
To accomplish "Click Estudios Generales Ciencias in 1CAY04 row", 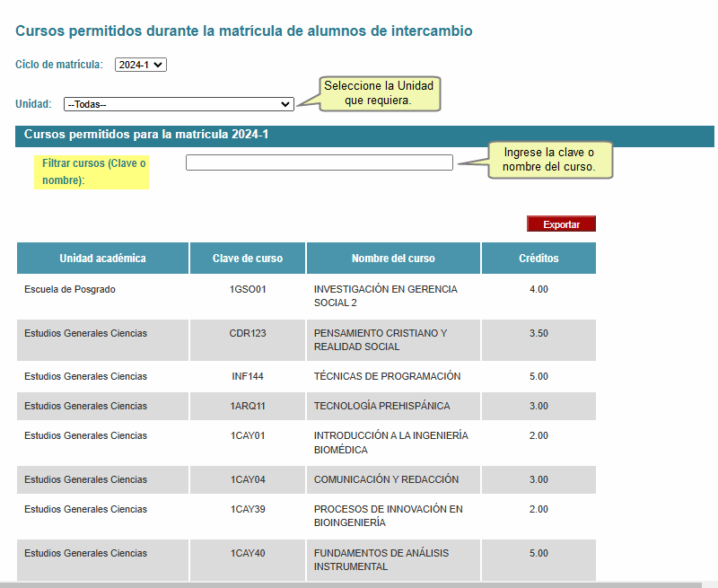I will [x=85, y=479].
